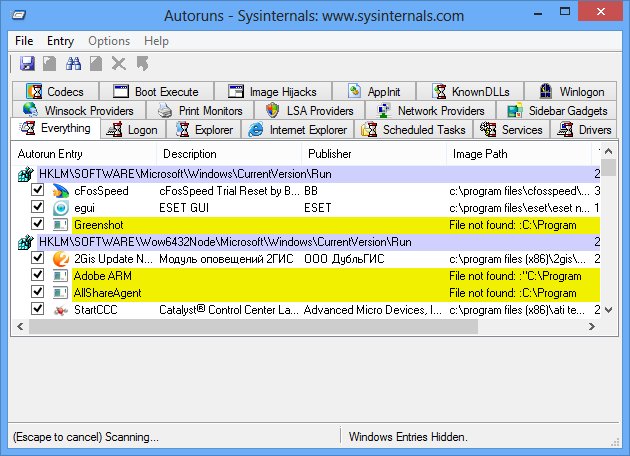Open the Network Providers tab

pyautogui.click(x=431, y=110)
